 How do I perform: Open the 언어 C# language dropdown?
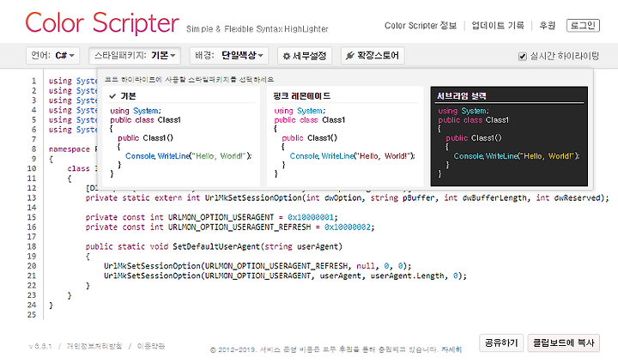coord(53,56)
